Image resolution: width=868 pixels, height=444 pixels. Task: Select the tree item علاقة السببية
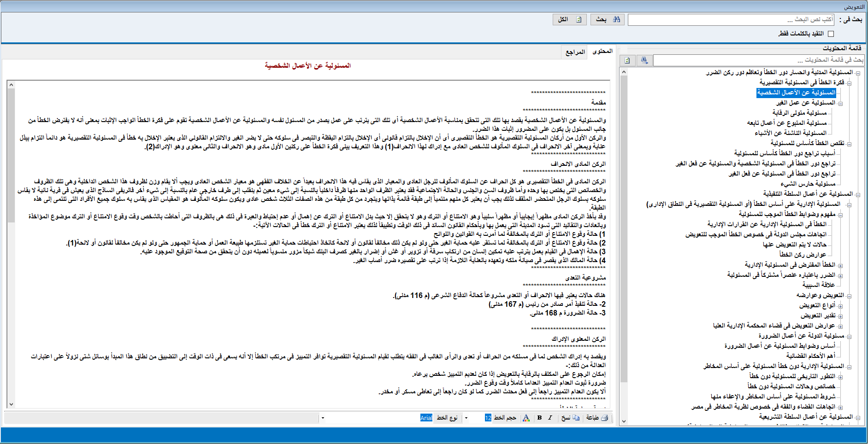pyautogui.click(x=819, y=285)
